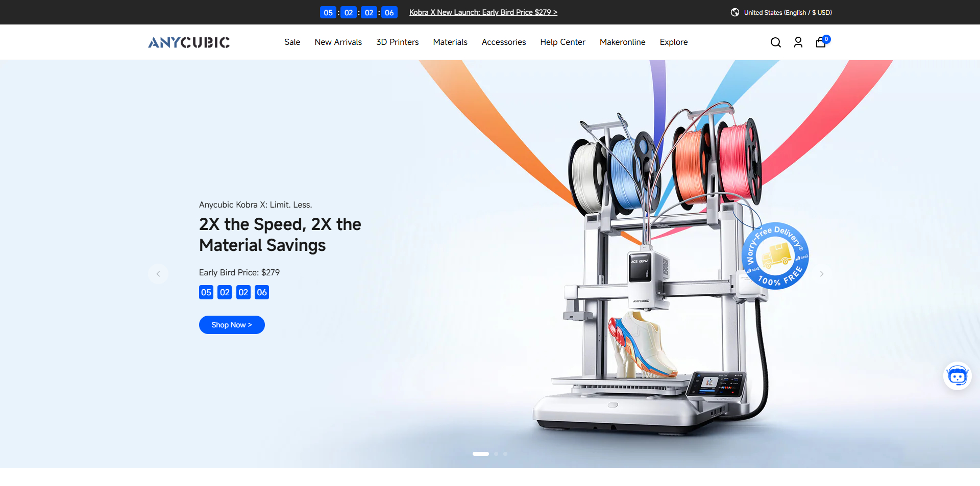Viewport: 980px width, 486px height.
Task: Open the Makeronline menu item
Action: pyautogui.click(x=622, y=42)
